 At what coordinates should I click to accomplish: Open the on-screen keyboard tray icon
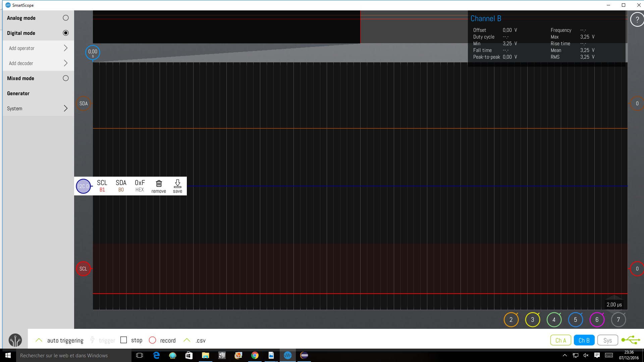click(x=609, y=355)
